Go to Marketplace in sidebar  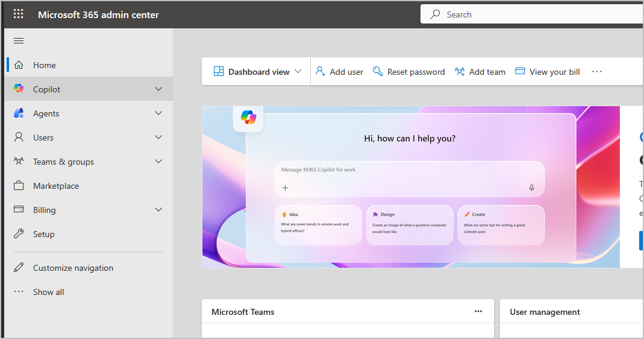[56, 186]
